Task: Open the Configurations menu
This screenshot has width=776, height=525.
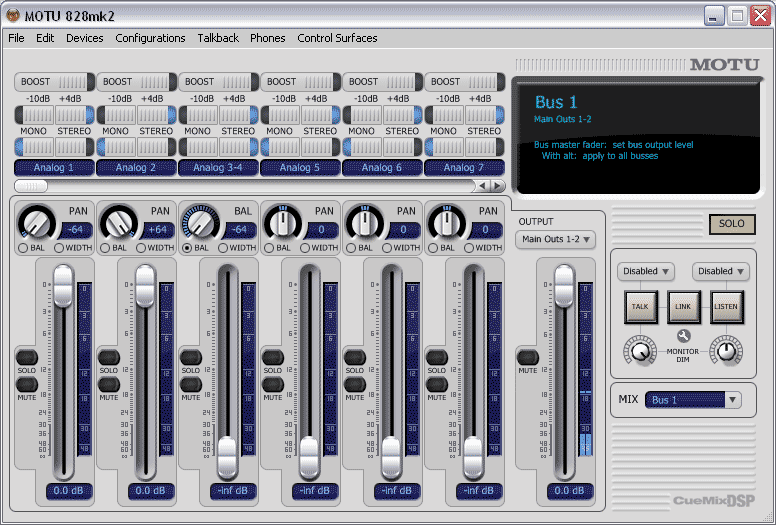Action: point(150,38)
